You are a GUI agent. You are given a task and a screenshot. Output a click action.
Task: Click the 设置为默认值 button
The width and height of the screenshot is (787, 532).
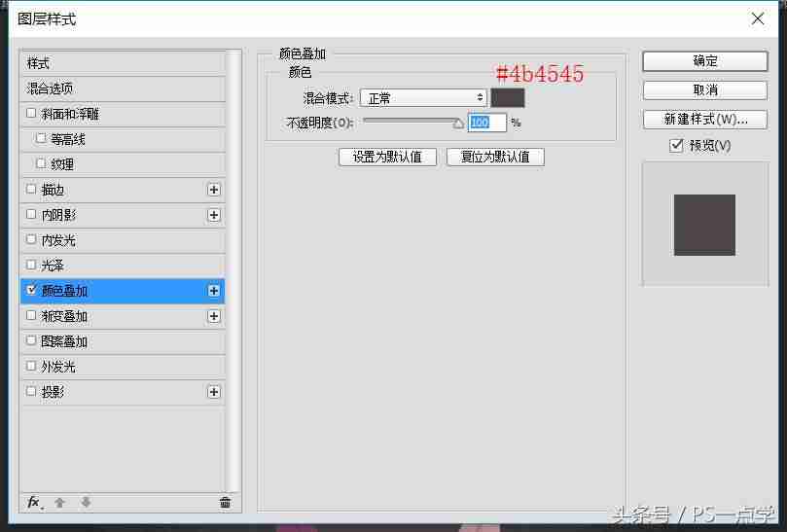coord(387,158)
